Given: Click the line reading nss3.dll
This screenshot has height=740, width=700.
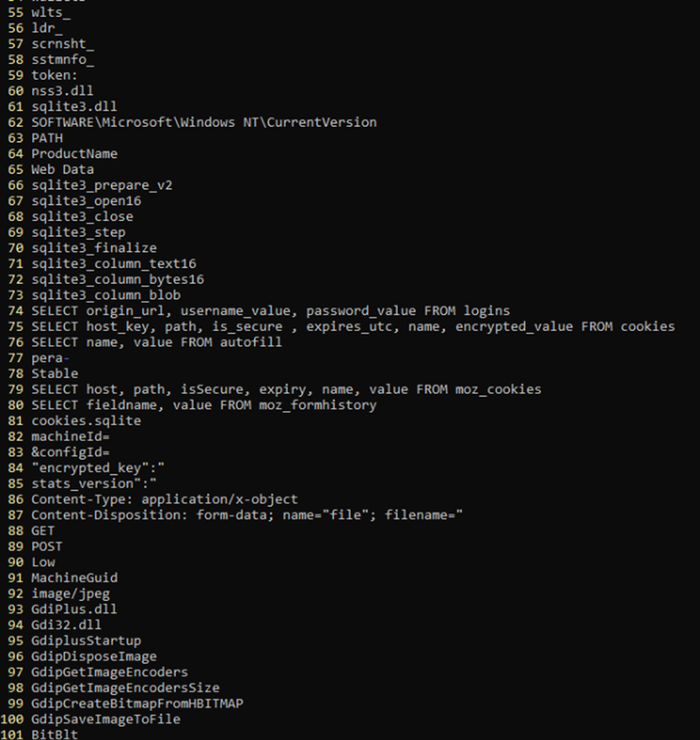Looking at the screenshot, I should (62, 91).
